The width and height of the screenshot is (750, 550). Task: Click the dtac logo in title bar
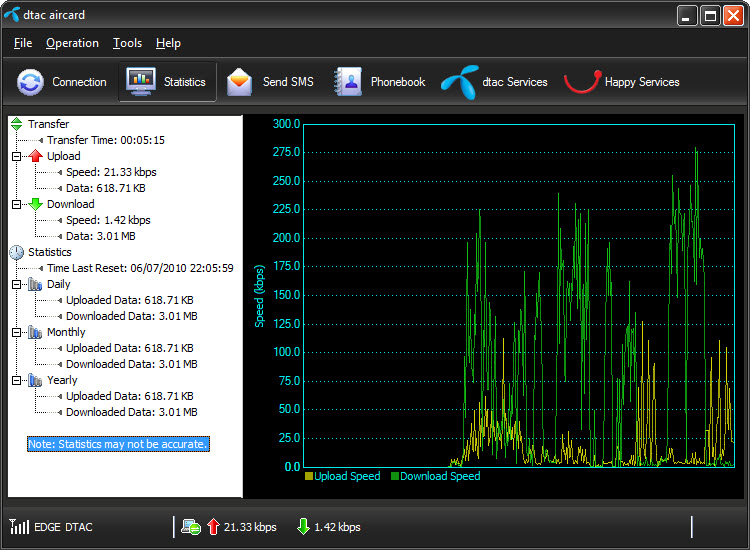[12, 14]
